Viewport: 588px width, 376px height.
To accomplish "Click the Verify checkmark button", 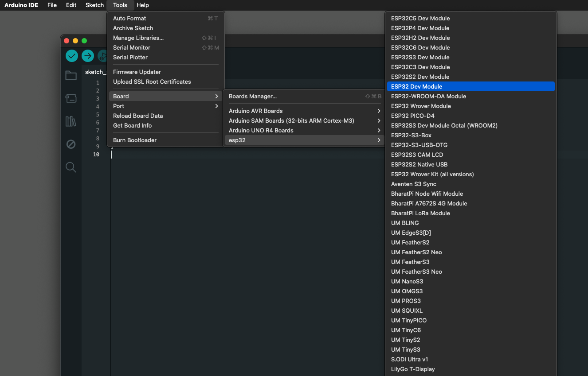I will [72, 56].
